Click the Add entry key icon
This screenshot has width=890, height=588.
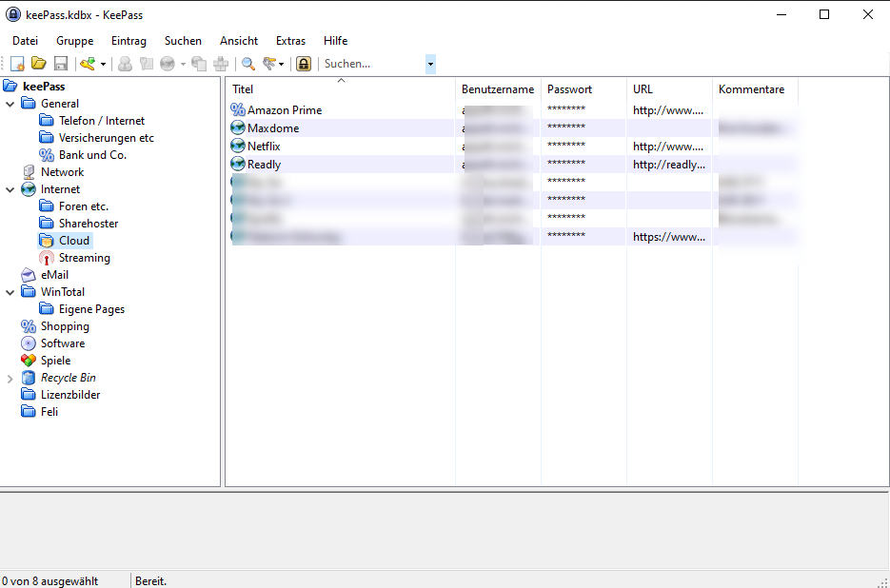pyautogui.click(x=88, y=64)
